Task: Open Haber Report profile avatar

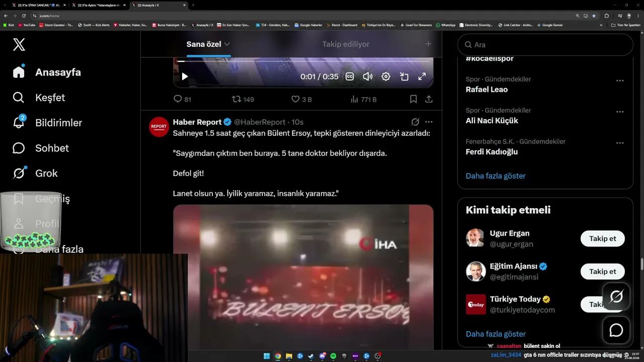Action: pos(159,127)
